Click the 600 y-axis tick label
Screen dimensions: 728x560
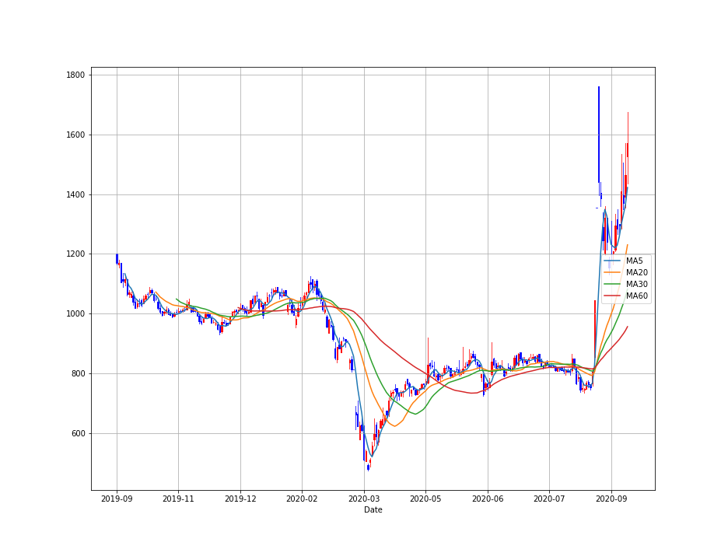click(78, 433)
